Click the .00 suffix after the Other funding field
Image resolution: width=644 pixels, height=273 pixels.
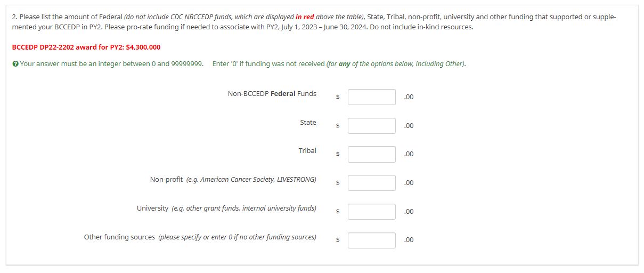pos(409,240)
